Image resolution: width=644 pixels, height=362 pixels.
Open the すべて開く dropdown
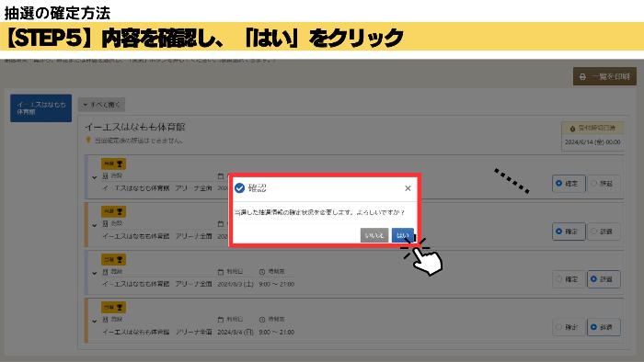click(101, 105)
